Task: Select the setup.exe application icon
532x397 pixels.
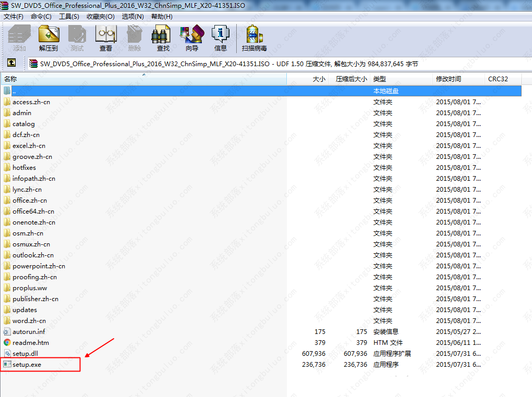Action: pyautogui.click(x=7, y=365)
